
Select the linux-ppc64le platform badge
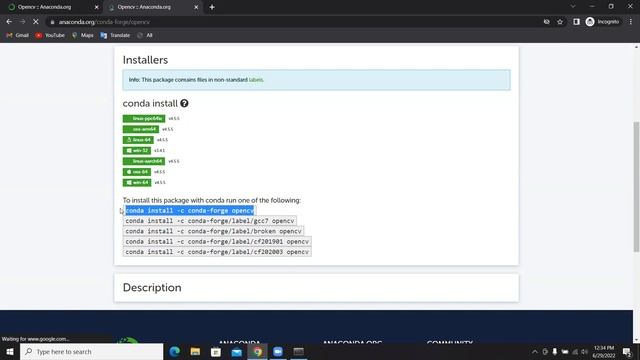click(x=144, y=118)
